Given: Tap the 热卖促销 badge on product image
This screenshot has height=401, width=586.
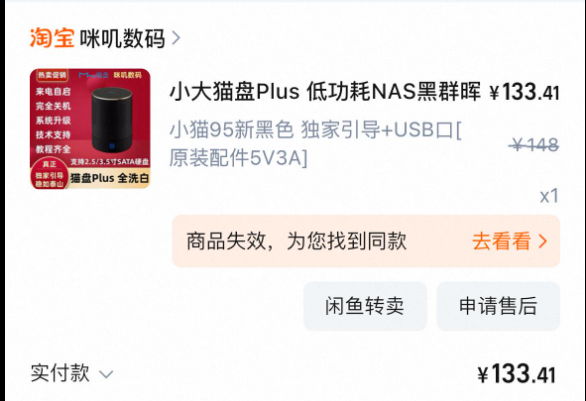Looking at the screenshot, I should [52, 75].
